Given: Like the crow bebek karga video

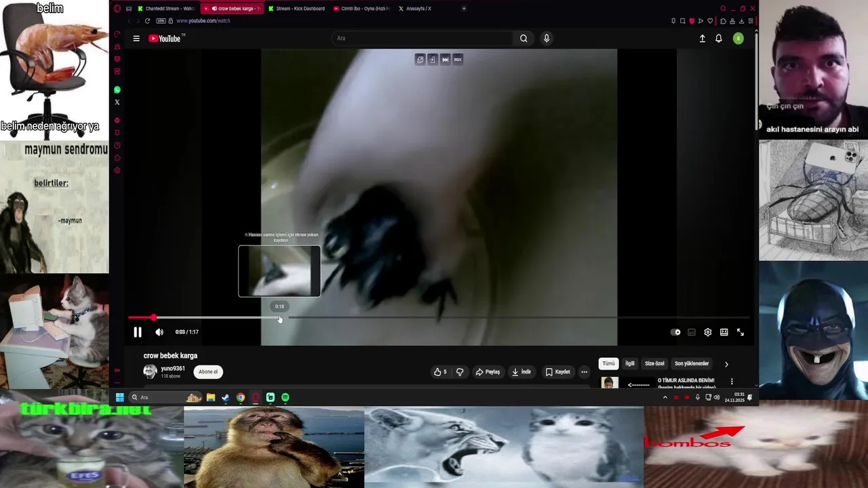Looking at the screenshot, I should coord(441,372).
